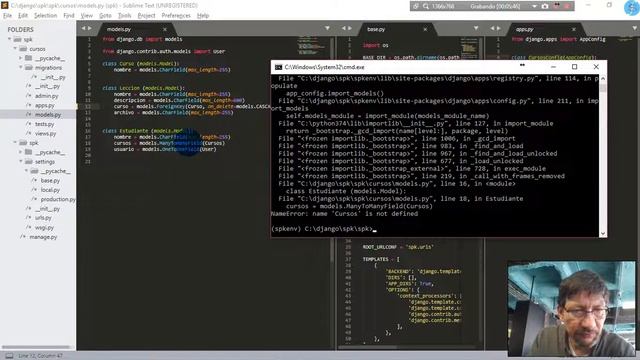Screen dimensions: 640x360
Task: Click the base.py minimap
Action: coord(469,47)
